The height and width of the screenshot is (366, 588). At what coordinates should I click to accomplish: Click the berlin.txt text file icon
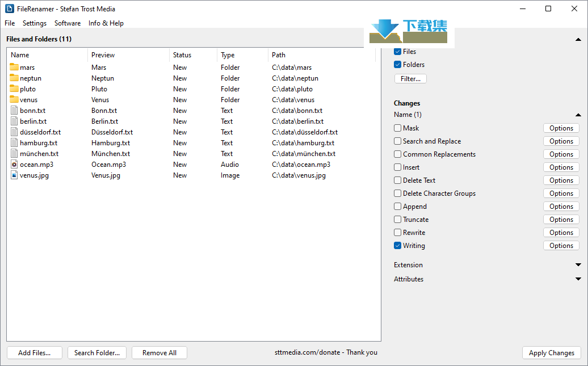click(x=14, y=121)
